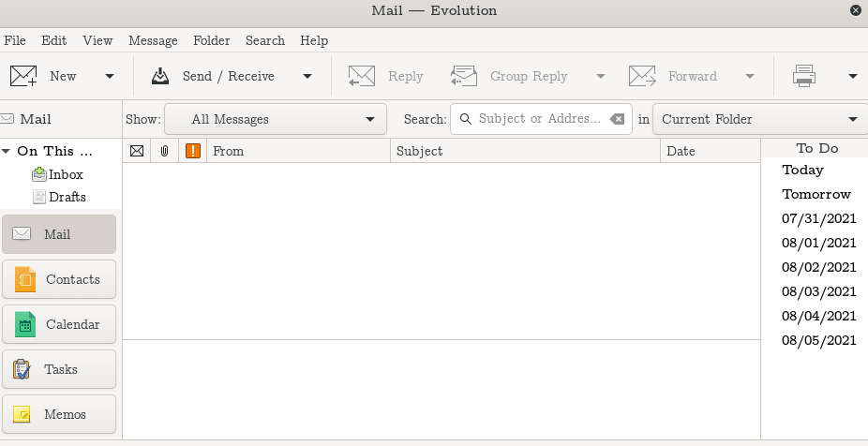Viewport: 868px width, 446px height.
Task: Click the read status envelope column header
Action: click(x=137, y=151)
